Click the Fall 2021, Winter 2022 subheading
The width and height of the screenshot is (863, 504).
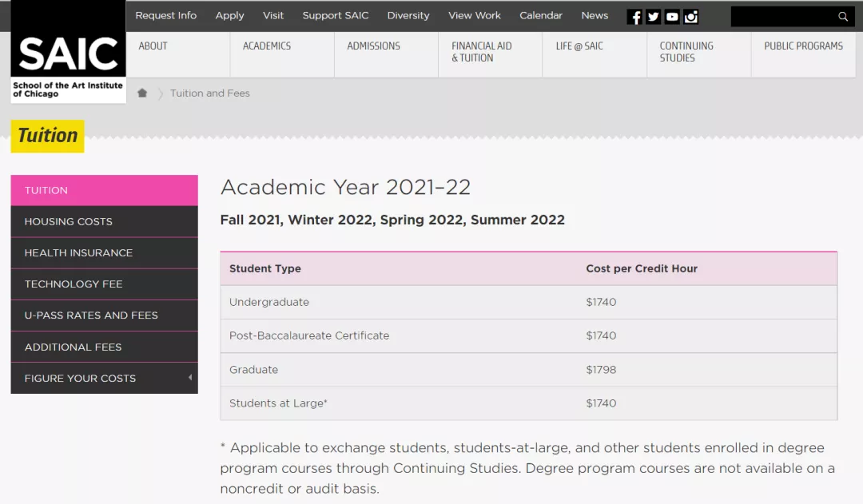pyautogui.click(x=392, y=220)
